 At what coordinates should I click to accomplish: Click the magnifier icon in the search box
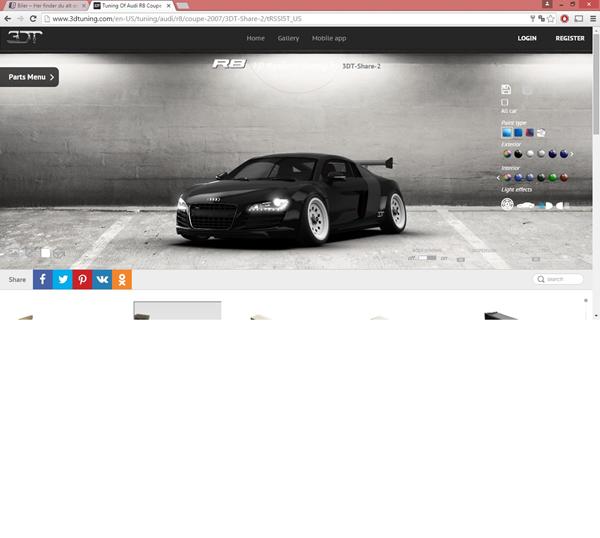541,279
